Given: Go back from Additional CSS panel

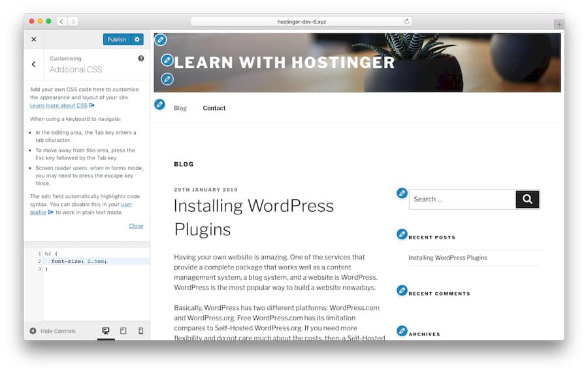Looking at the screenshot, I should pyautogui.click(x=34, y=64).
